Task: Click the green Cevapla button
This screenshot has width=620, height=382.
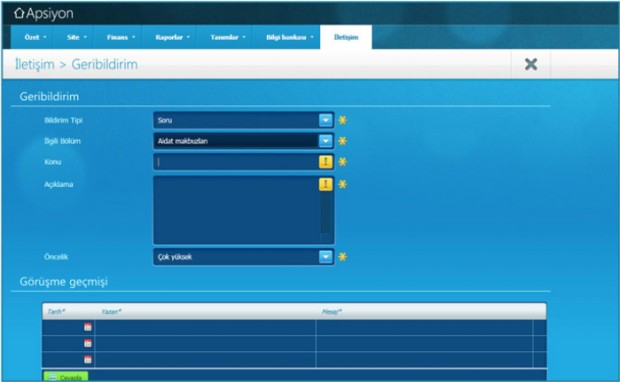Action: [66, 377]
